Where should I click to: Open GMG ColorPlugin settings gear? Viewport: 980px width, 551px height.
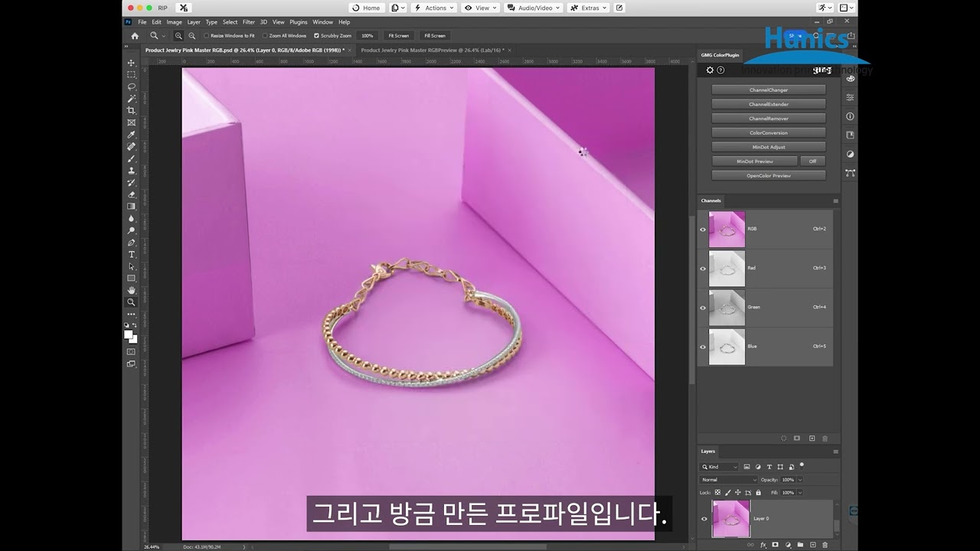tap(710, 70)
